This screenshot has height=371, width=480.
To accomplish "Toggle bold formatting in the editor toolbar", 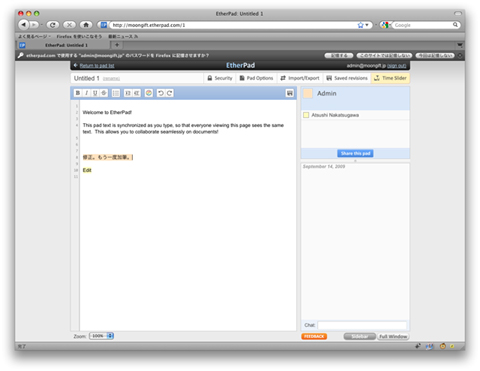I will (x=78, y=93).
